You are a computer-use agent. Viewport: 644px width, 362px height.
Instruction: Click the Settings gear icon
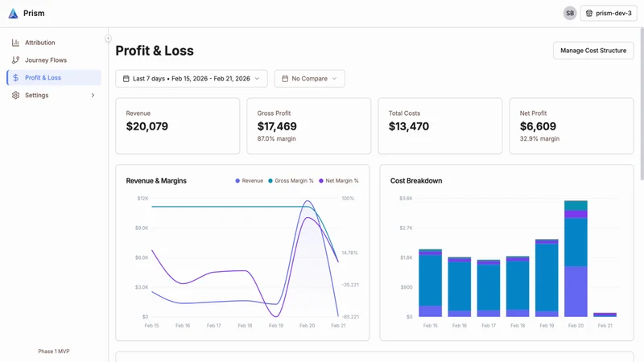(15, 95)
